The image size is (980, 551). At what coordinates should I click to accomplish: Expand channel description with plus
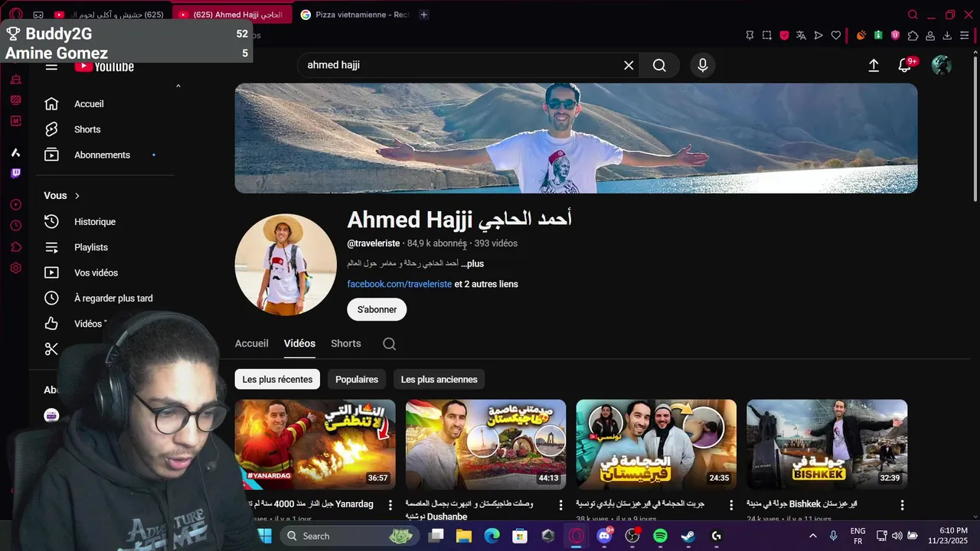(472, 263)
